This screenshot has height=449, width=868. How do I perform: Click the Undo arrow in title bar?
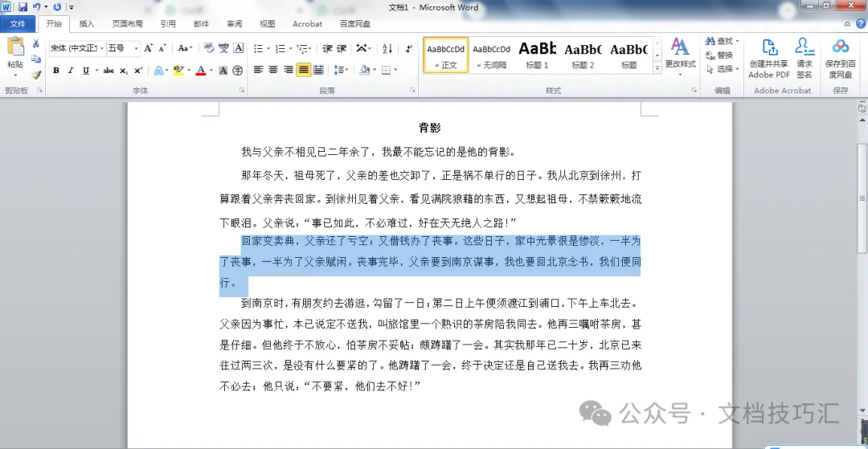[x=36, y=7]
